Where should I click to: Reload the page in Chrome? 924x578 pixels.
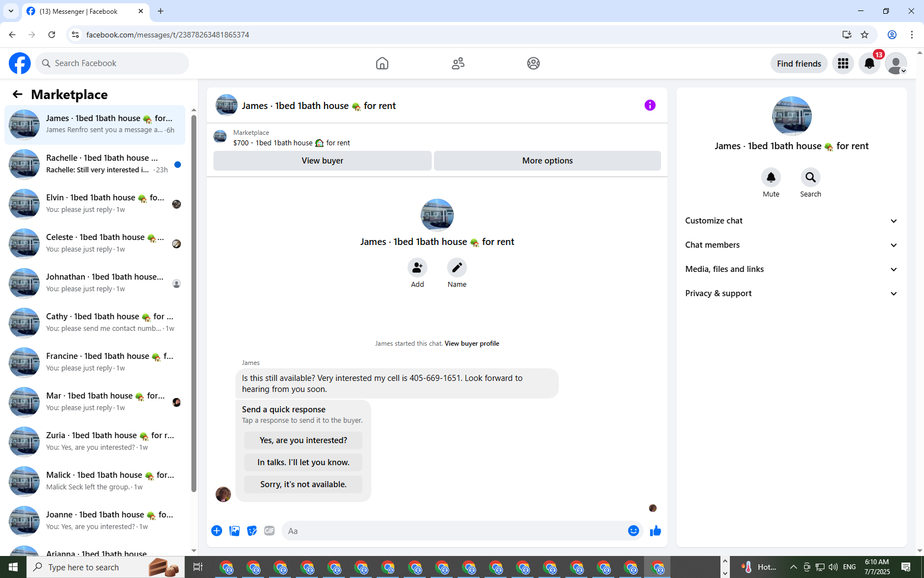pyautogui.click(x=52, y=35)
